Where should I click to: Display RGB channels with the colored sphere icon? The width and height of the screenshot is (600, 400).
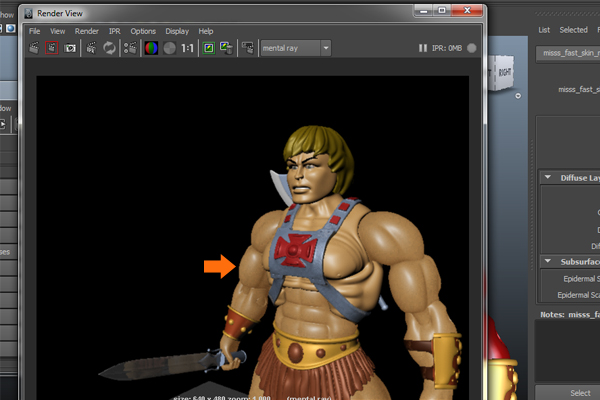pos(151,48)
